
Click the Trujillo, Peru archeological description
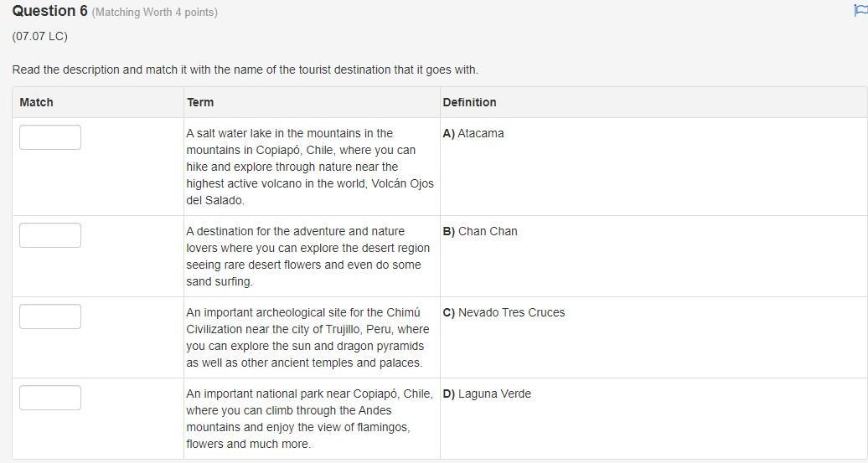(307, 337)
